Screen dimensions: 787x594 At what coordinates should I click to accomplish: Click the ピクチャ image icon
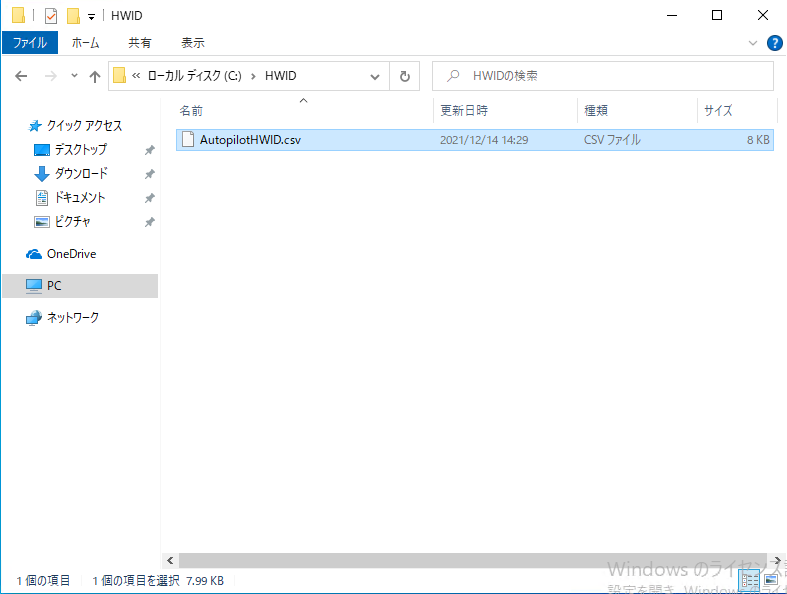[42, 221]
